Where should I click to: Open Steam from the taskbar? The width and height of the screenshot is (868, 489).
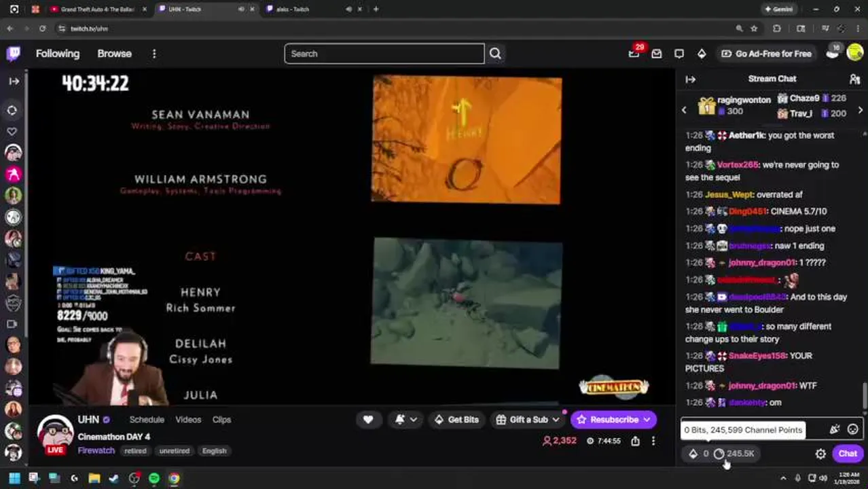click(x=113, y=478)
